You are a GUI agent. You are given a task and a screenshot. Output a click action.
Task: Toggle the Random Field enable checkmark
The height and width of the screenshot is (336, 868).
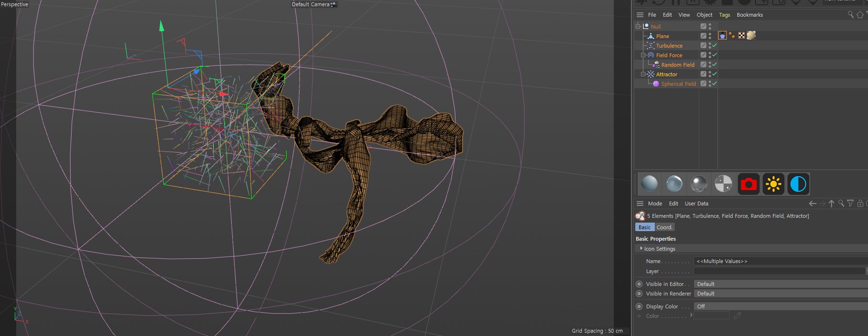tap(714, 64)
